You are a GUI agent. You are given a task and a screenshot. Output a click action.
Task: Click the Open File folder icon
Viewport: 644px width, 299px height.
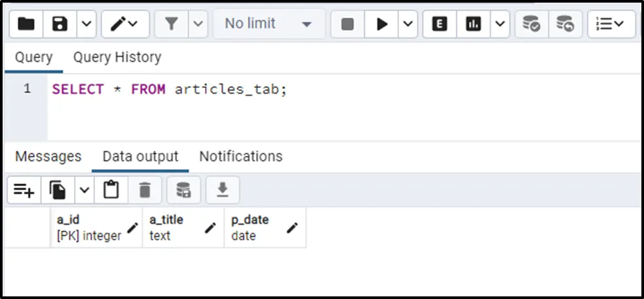coord(26,24)
